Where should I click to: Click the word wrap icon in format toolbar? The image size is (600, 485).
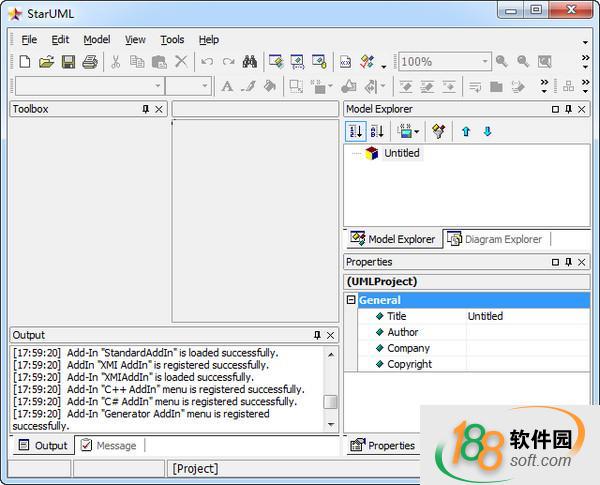coord(475,87)
